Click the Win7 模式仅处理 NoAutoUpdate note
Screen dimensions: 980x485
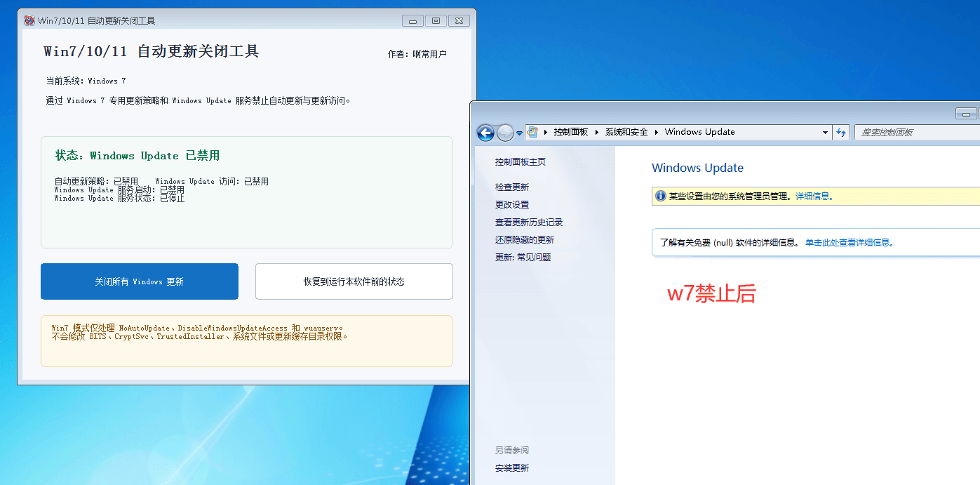pyautogui.click(x=197, y=328)
